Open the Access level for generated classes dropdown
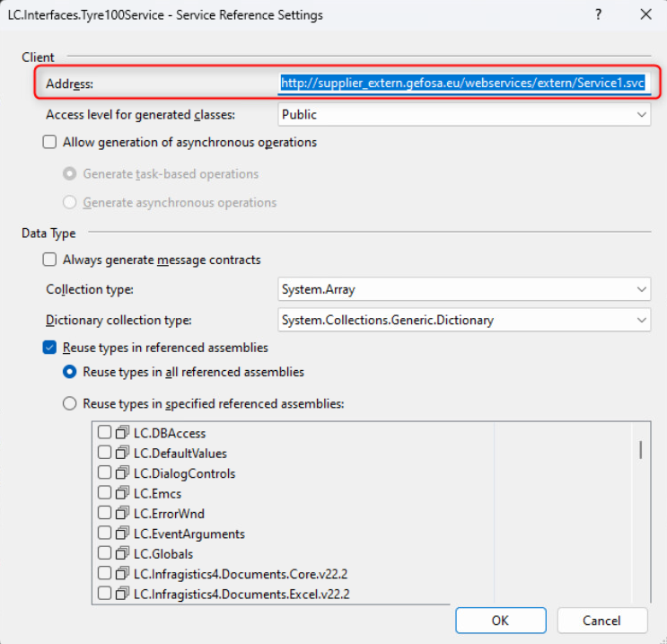Screen dimensions: 667x644 point(463,114)
